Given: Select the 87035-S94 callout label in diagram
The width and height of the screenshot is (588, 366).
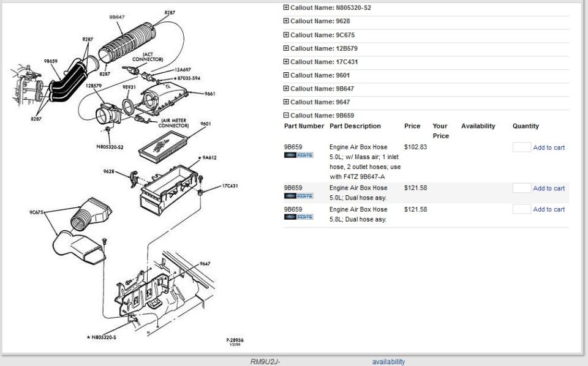Looking at the screenshot, I should pyautogui.click(x=187, y=78).
